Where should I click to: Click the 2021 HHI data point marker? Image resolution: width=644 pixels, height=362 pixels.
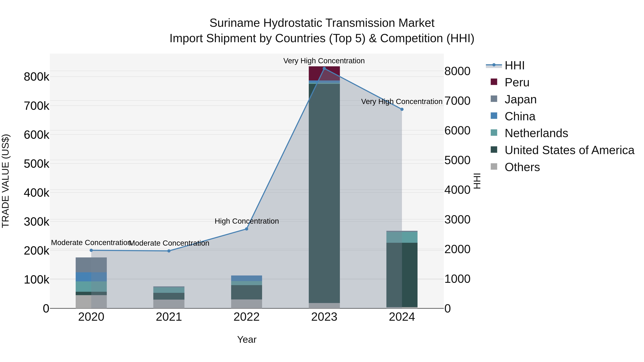169,251
